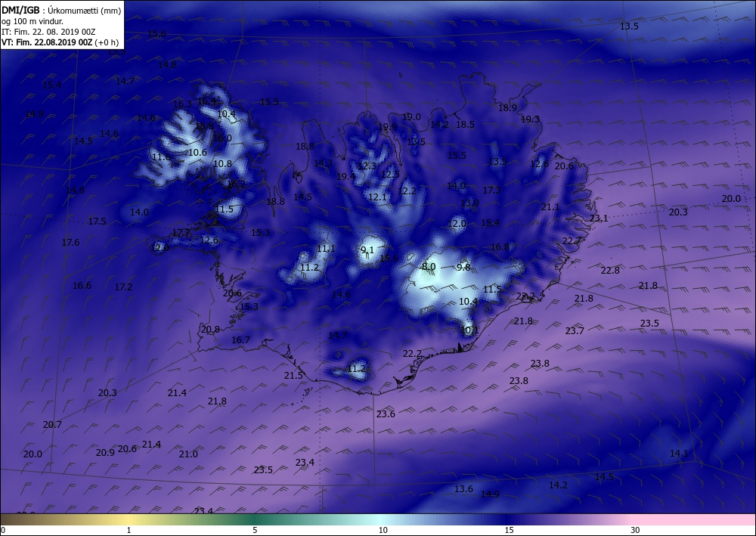This screenshot has width=756, height=536.
Task: Click the map value 9.1
Action: point(367,249)
